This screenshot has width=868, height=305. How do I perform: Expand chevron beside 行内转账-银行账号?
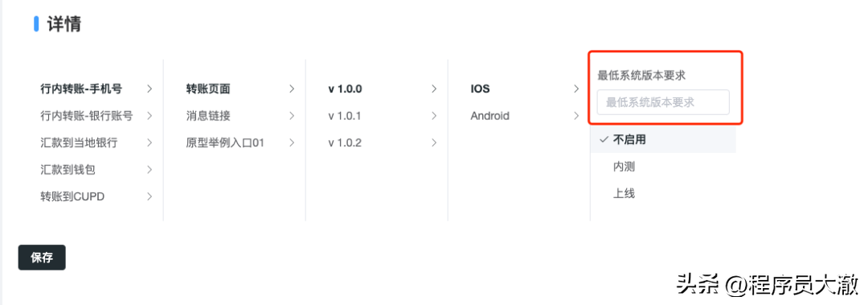point(149,116)
